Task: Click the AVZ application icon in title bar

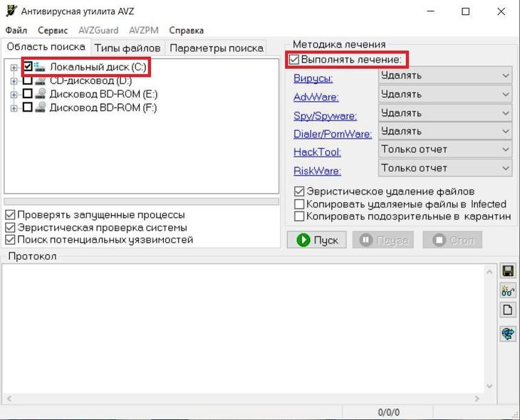Action: tap(11, 11)
